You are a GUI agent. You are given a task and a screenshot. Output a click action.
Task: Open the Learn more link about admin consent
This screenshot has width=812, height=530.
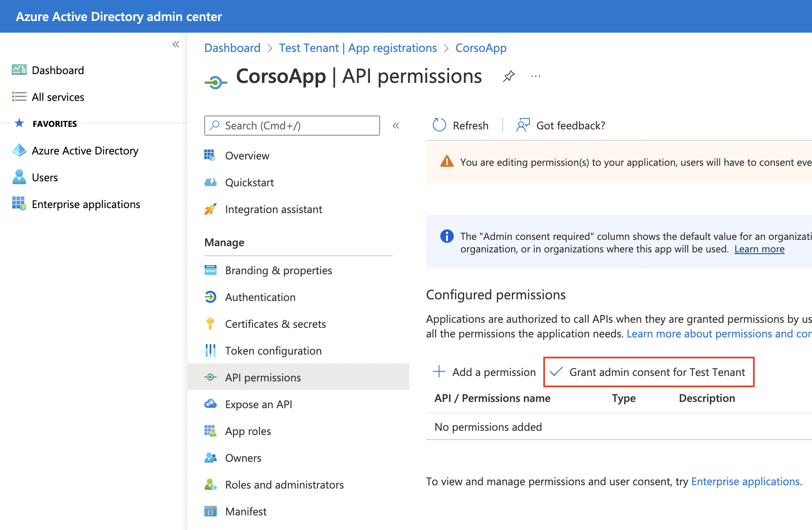(x=759, y=249)
